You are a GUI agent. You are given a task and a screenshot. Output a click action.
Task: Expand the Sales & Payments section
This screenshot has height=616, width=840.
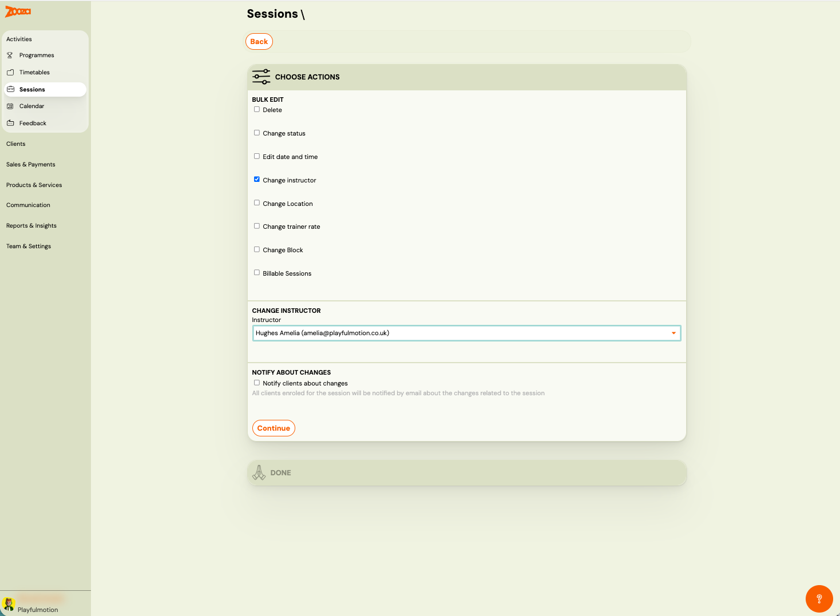(31, 165)
